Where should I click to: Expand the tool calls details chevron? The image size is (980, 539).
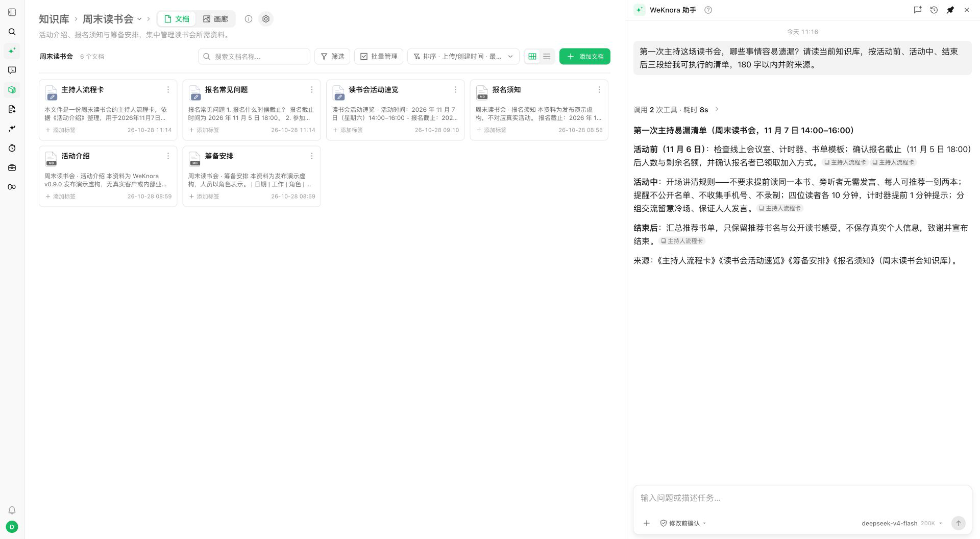tap(717, 109)
